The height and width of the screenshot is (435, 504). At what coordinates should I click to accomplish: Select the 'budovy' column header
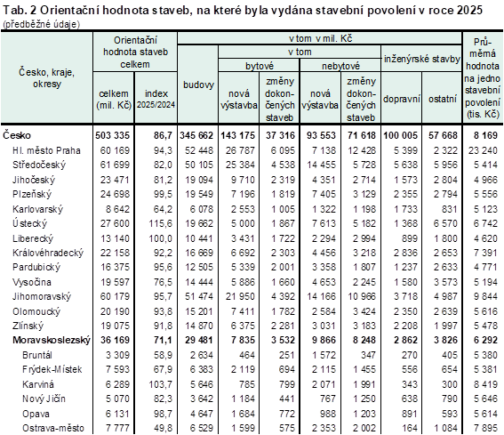(x=198, y=85)
